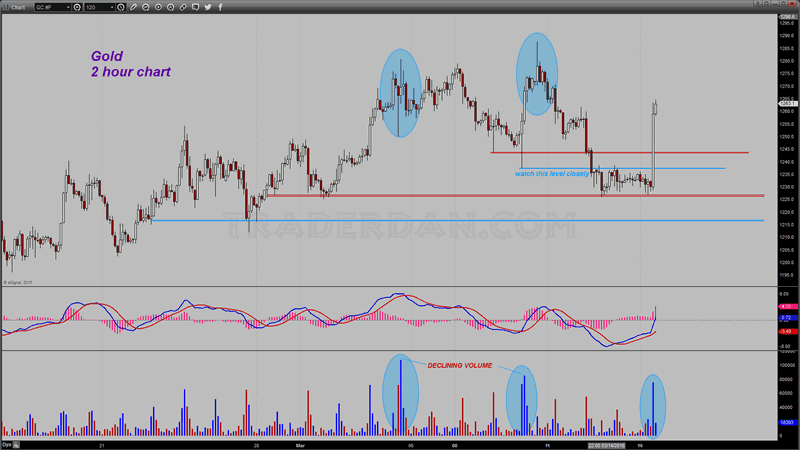The width and height of the screenshot is (800, 450).
Task: Click the 22:00 03/14/2016 time axis marker
Action: point(606,443)
